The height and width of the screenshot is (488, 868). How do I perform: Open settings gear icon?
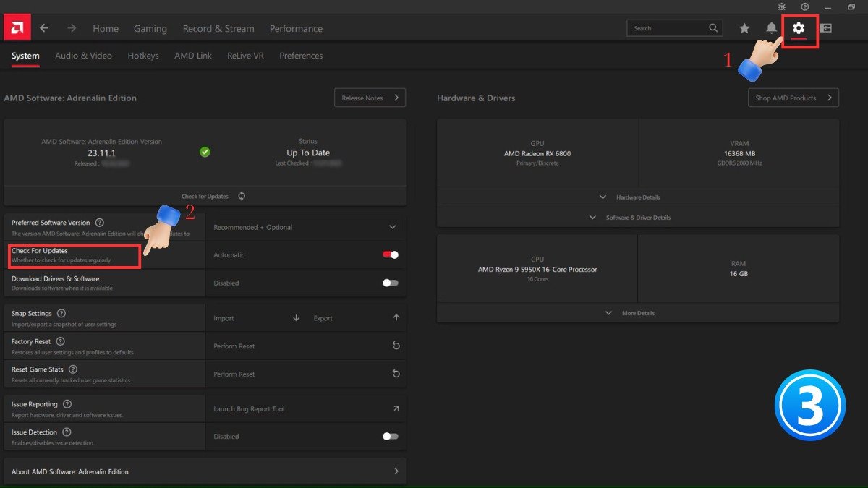799,28
